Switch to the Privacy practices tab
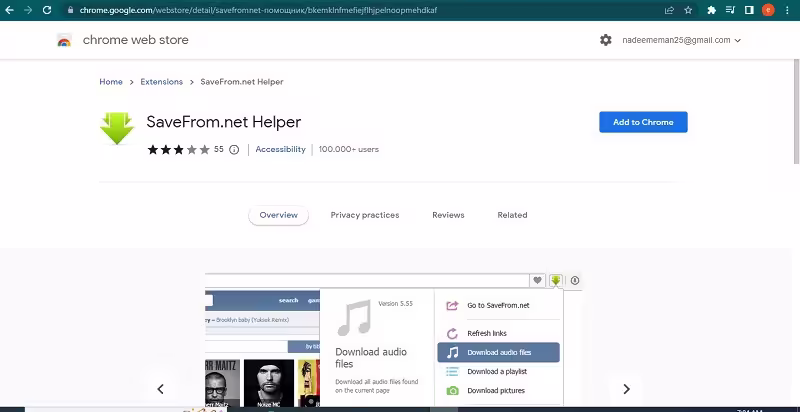The height and width of the screenshot is (412, 800). [x=365, y=215]
